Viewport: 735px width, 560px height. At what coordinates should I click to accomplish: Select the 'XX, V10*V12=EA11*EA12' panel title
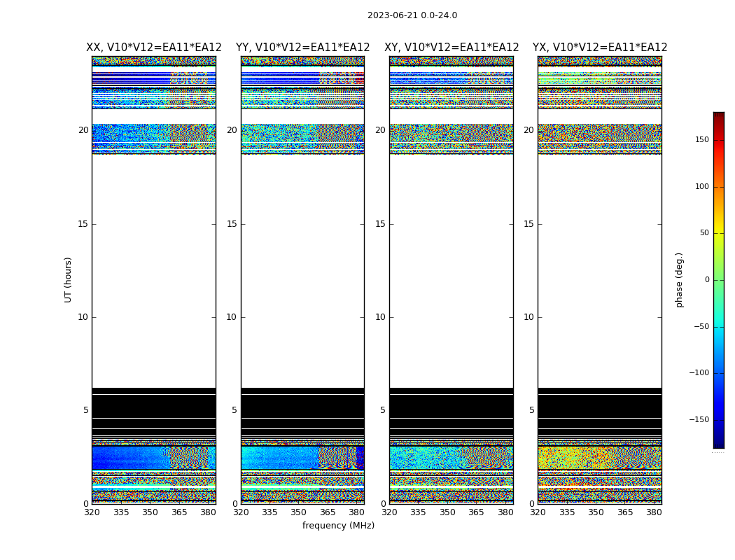[154, 48]
